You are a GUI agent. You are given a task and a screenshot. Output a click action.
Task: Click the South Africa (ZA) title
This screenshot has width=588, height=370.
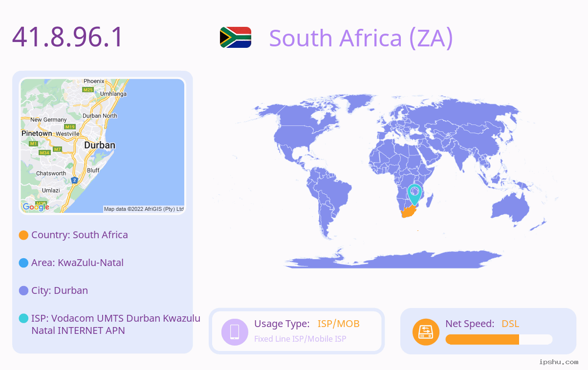361,38
